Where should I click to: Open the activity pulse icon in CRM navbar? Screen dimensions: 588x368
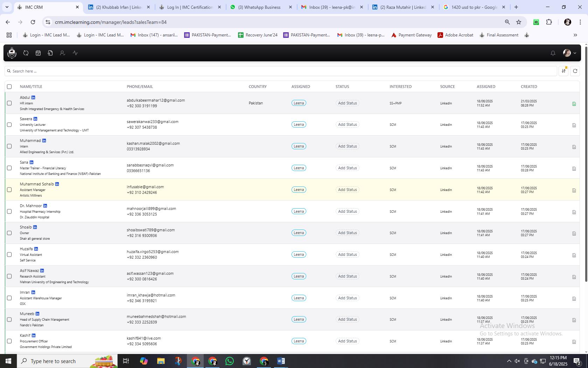click(x=75, y=53)
